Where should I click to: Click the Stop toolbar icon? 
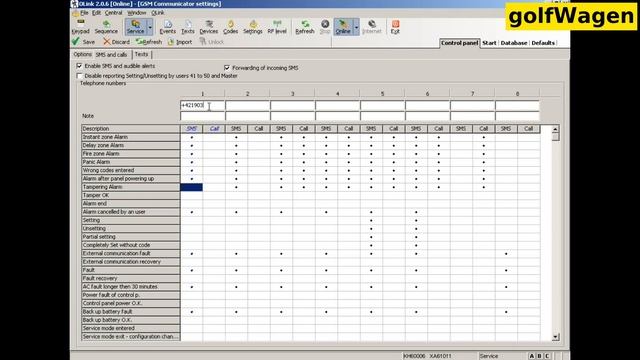coord(325,27)
